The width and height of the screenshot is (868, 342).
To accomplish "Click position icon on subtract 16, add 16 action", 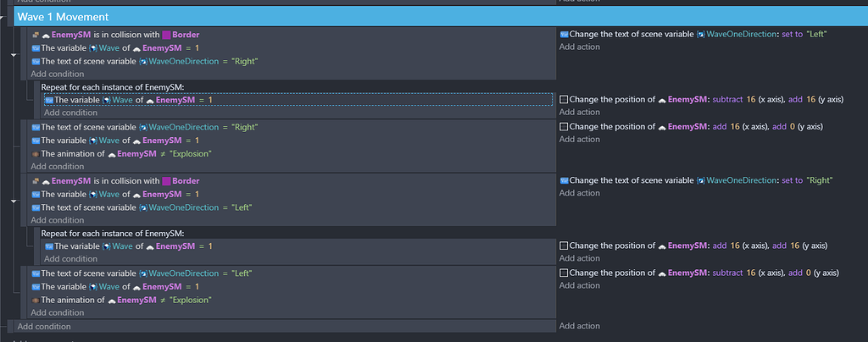I will pos(564,100).
